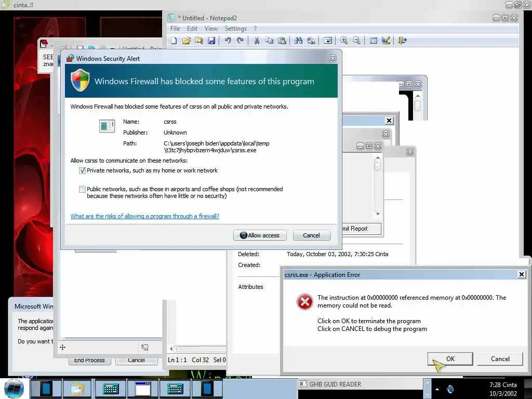Click the 'Attributes' label
Image resolution: width=532 pixels, height=399 pixels.
click(x=250, y=287)
